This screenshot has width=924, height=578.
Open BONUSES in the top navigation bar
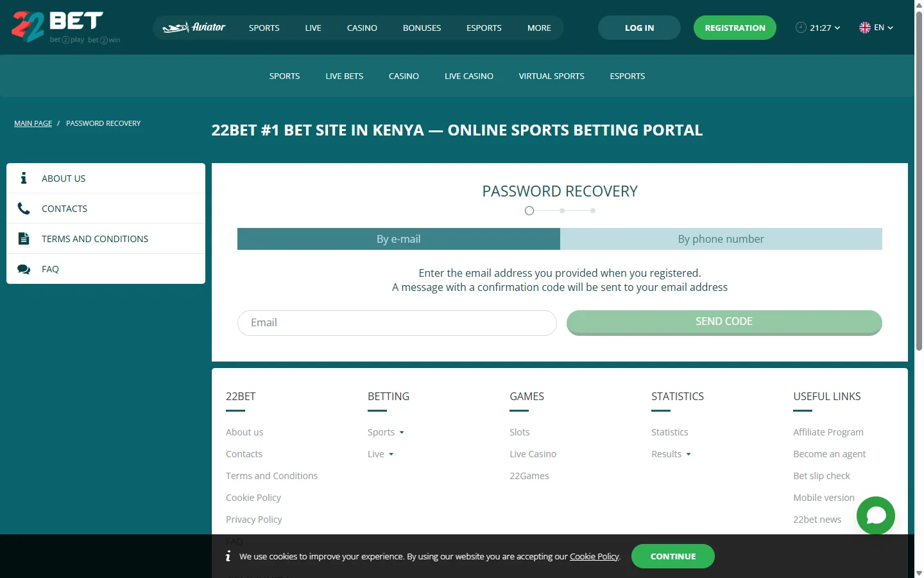[x=422, y=28]
